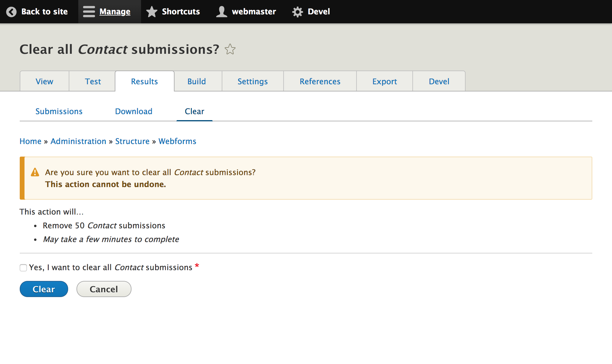Viewport: 612px width, 364px height.
Task: Switch to the View tab
Action: tap(45, 81)
